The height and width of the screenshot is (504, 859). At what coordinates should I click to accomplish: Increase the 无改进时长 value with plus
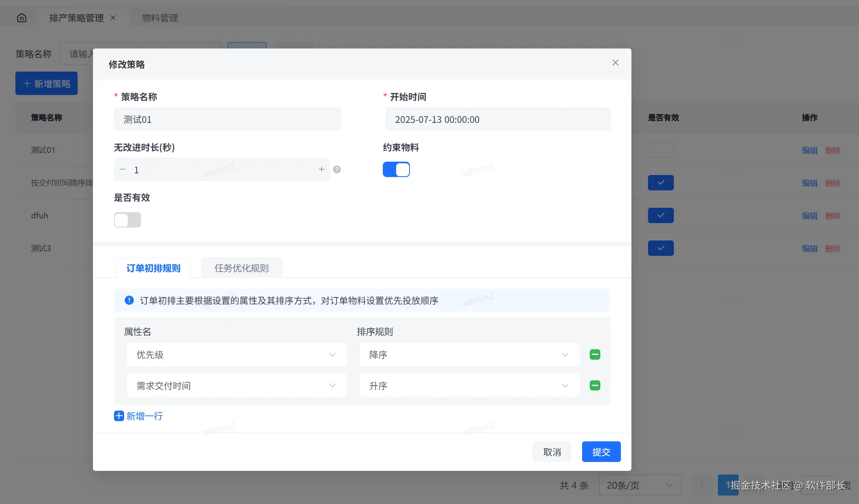(321, 169)
